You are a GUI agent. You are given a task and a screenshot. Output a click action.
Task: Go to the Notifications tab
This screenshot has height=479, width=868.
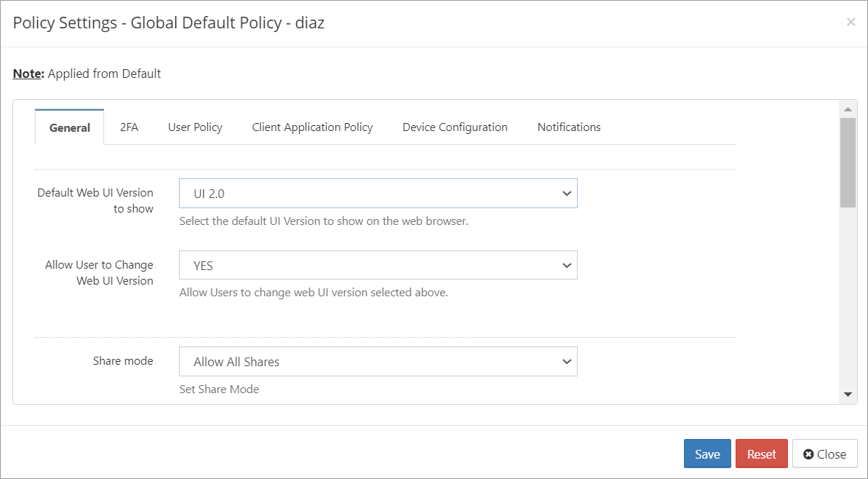[x=569, y=127]
